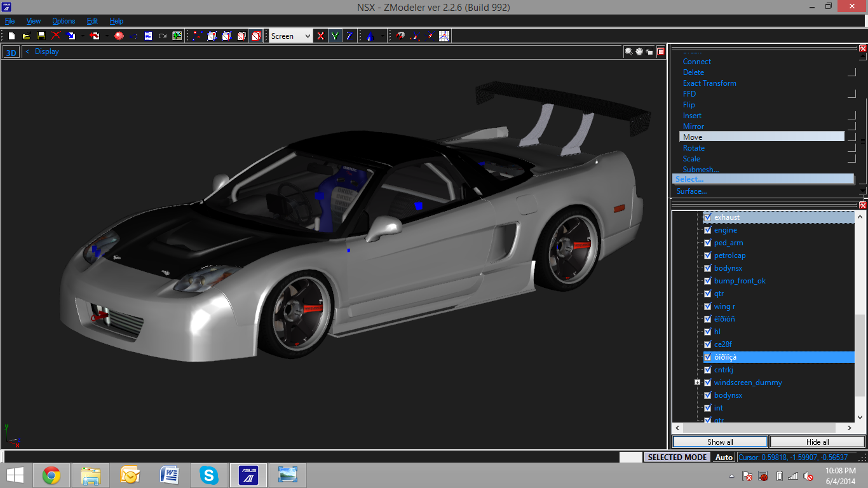Click the snap-to-vertex icon after the magnet
This screenshot has width=868, height=488.
click(x=416, y=36)
